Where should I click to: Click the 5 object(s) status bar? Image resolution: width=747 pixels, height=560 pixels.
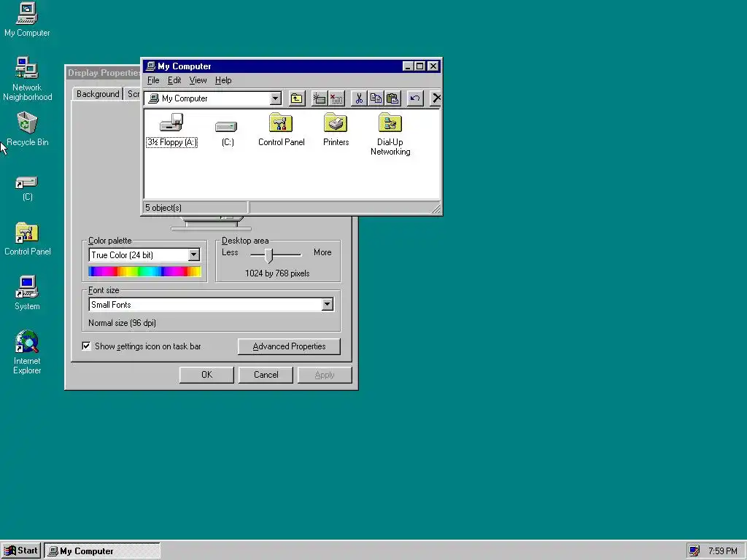(196, 208)
